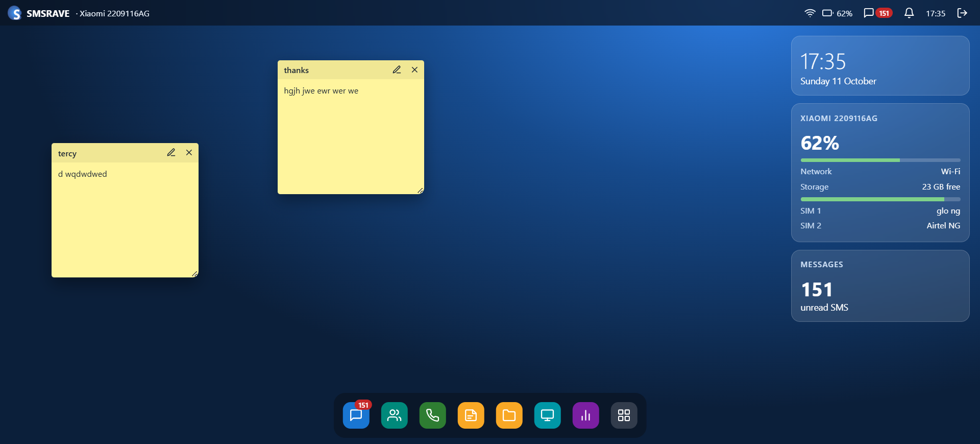Image resolution: width=980 pixels, height=444 pixels.
Task: Click the 17:35 clock in the widget
Action: pyautogui.click(x=823, y=62)
